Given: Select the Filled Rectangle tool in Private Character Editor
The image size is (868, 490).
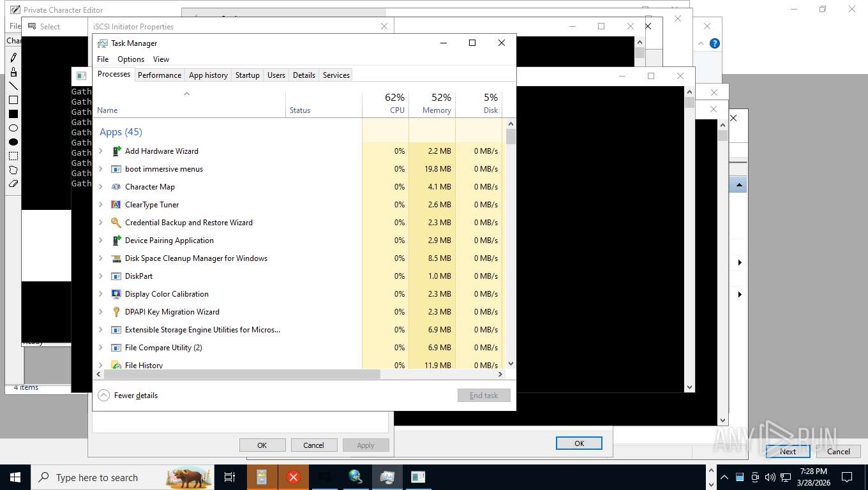Looking at the screenshot, I should [13, 114].
